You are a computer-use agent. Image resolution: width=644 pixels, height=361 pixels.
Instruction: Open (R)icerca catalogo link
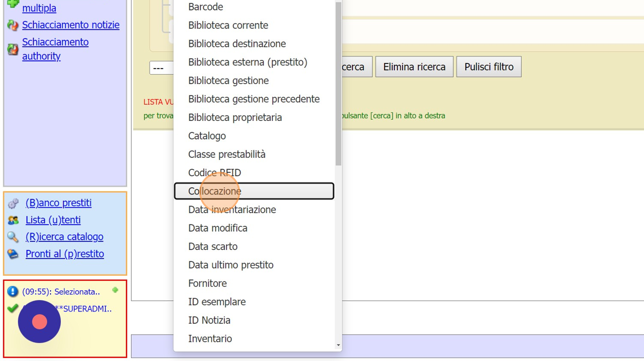(x=64, y=237)
